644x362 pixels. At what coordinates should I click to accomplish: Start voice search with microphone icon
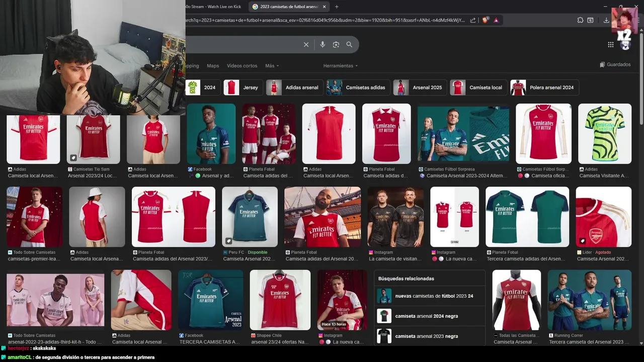pyautogui.click(x=323, y=45)
